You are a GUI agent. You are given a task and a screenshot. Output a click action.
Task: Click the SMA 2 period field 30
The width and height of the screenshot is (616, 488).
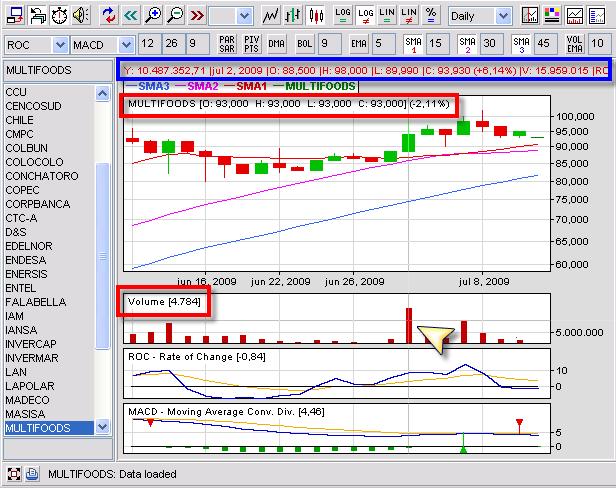tap(491, 44)
